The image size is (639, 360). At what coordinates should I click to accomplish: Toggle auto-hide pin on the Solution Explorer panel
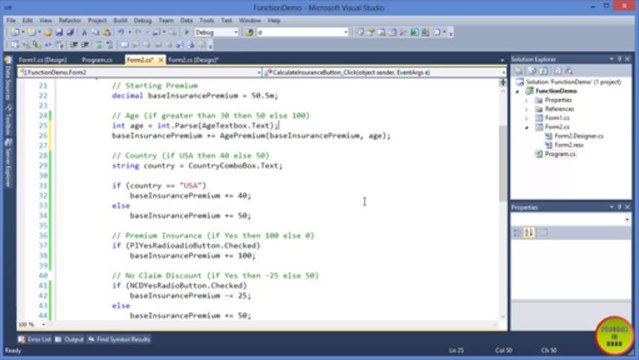(619, 59)
